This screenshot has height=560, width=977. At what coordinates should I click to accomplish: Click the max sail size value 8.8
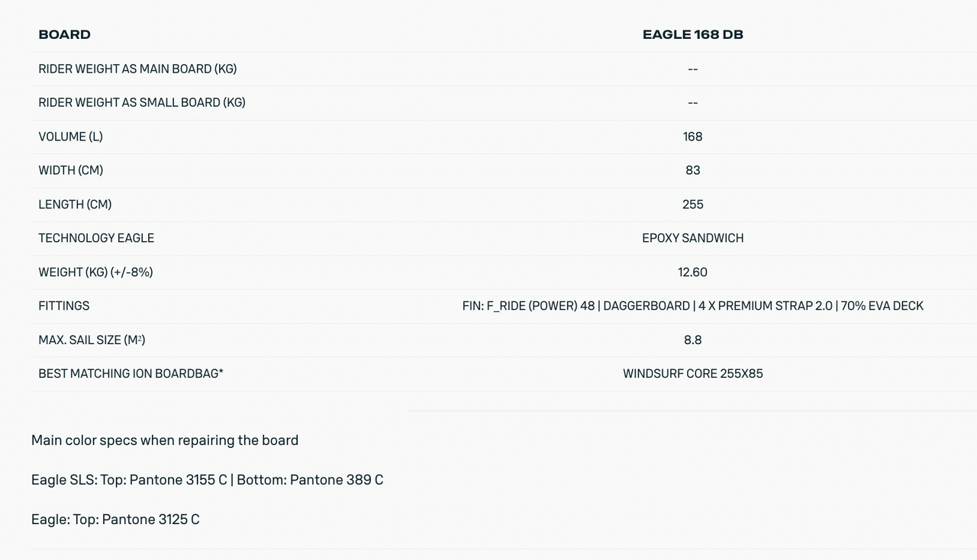point(692,340)
